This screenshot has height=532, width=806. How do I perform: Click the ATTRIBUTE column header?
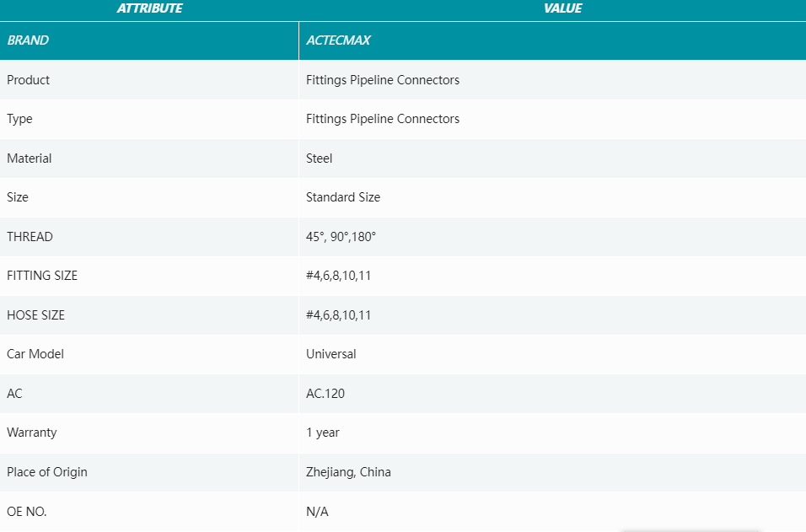(x=149, y=8)
